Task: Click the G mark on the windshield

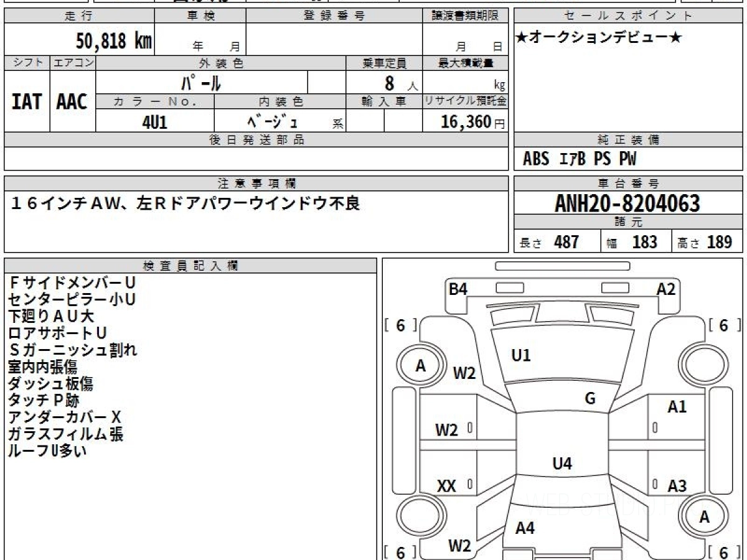Action: pyautogui.click(x=590, y=399)
